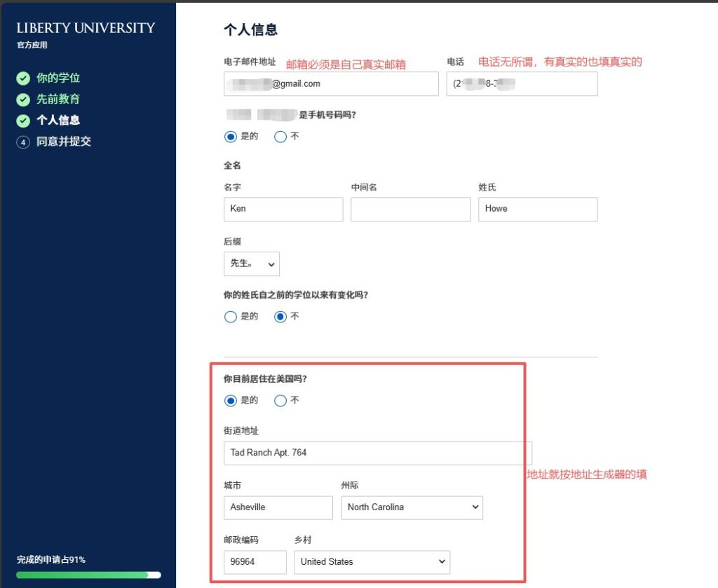Select 不 for the mobile number question
The width and height of the screenshot is (718, 588).
(x=280, y=137)
